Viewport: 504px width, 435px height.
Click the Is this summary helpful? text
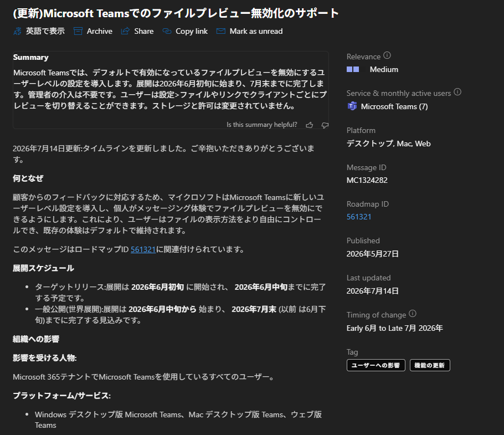click(261, 125)
